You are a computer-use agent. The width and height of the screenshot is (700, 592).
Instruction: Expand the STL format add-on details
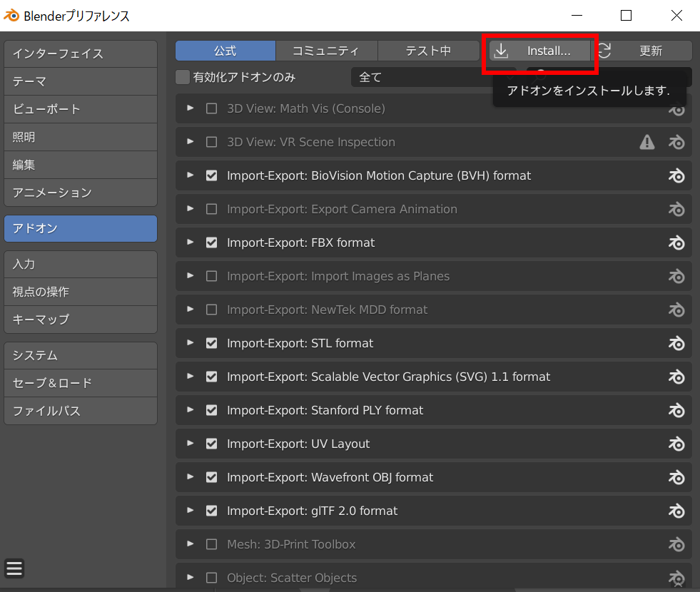pos(191,342)
